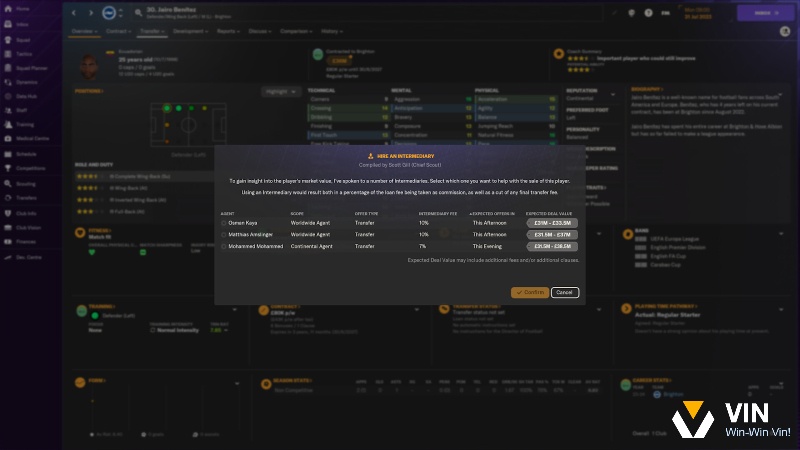This screenshot has width=800, height=450.
Task: Open the help question mark icon
Action: [648, 13]
